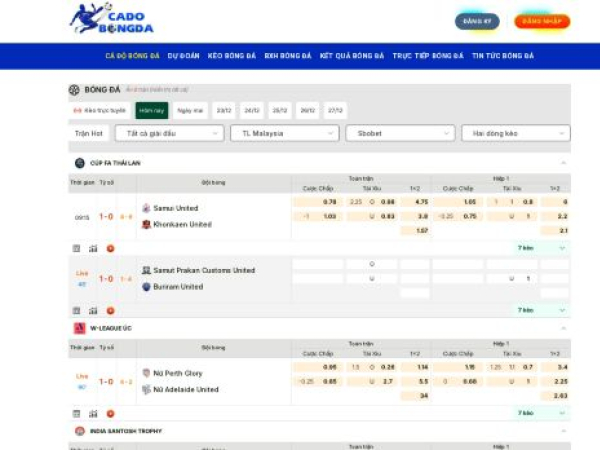The image size is (600, 450).
Task: Click the orange live icon under Samui United match
Action: coord(110,248)
